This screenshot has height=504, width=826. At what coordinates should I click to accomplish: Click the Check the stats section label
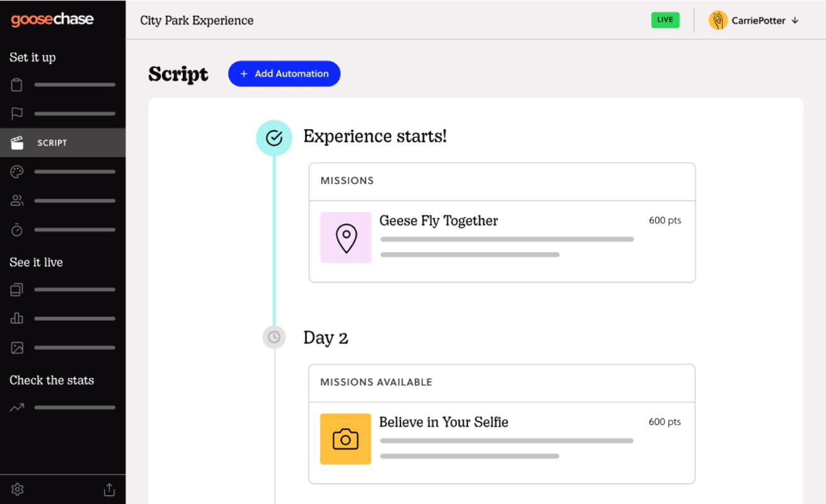pyautogui.click(x=52, y=380)
